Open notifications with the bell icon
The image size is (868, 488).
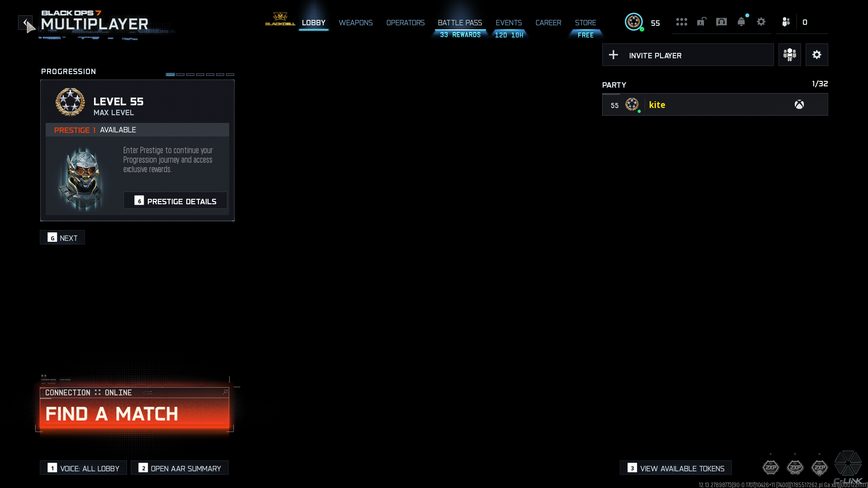click(x=741, y=22)
